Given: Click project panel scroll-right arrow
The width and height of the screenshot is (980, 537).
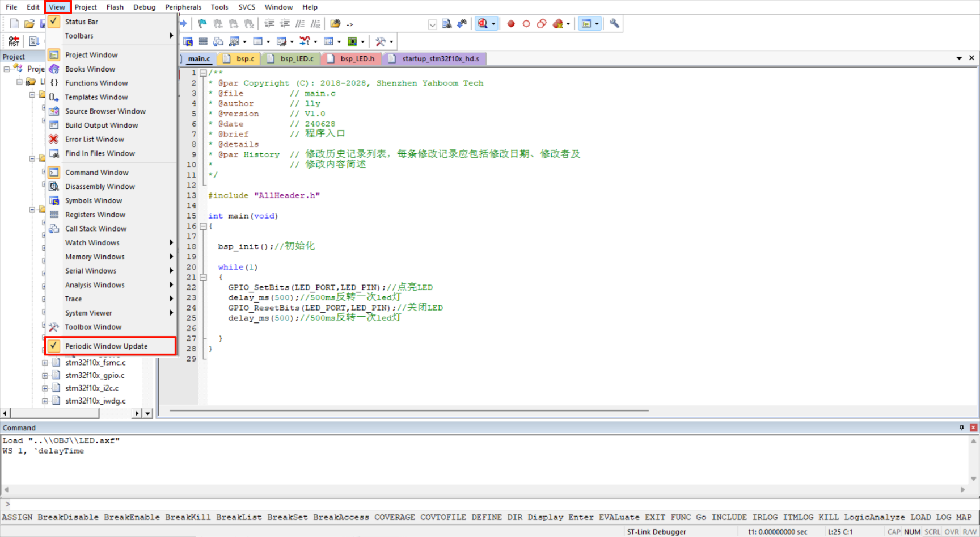Looking at the screenshot, I should (x=137, y=413).
